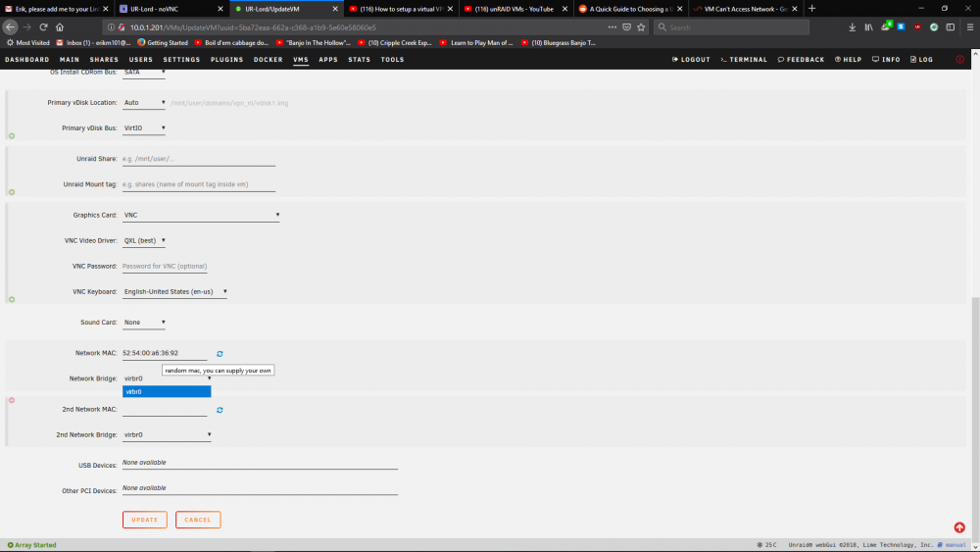This screenshot has height=552, width=980.
Task: Open FEEDBACK link
Action: pyautogui.click(x=801, y=60)
